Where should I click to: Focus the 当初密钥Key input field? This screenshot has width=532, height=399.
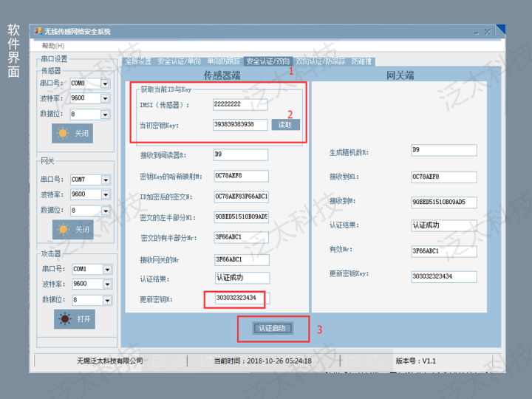pyautogui.click(x=239, y=125)
